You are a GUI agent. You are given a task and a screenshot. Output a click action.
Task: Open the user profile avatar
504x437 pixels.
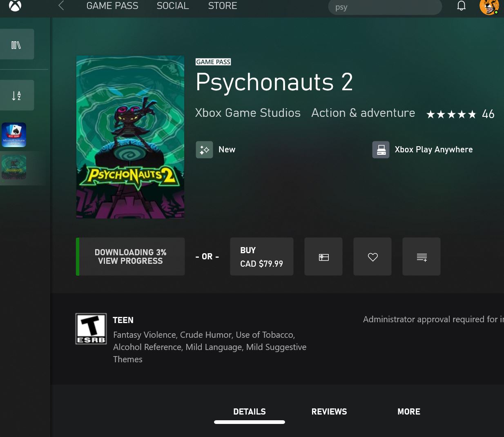point(489,7)
